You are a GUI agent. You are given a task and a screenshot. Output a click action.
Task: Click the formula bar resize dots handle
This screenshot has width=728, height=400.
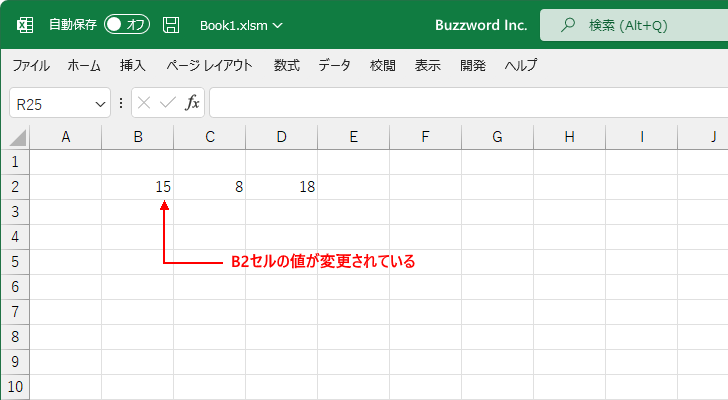pyautogui.click(x=121, y=103)
